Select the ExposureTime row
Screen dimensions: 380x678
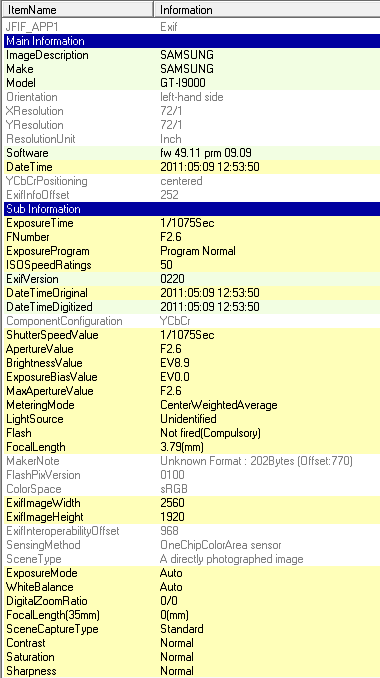pos(192,223)
